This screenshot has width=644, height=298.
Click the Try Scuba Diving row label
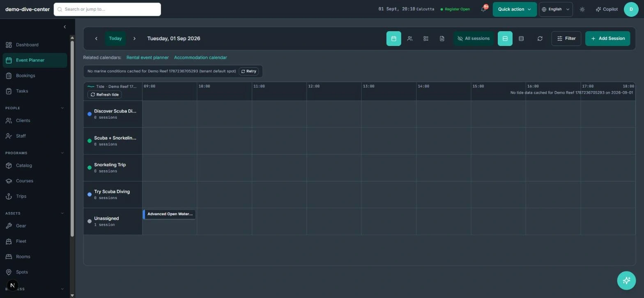[112, 192]
